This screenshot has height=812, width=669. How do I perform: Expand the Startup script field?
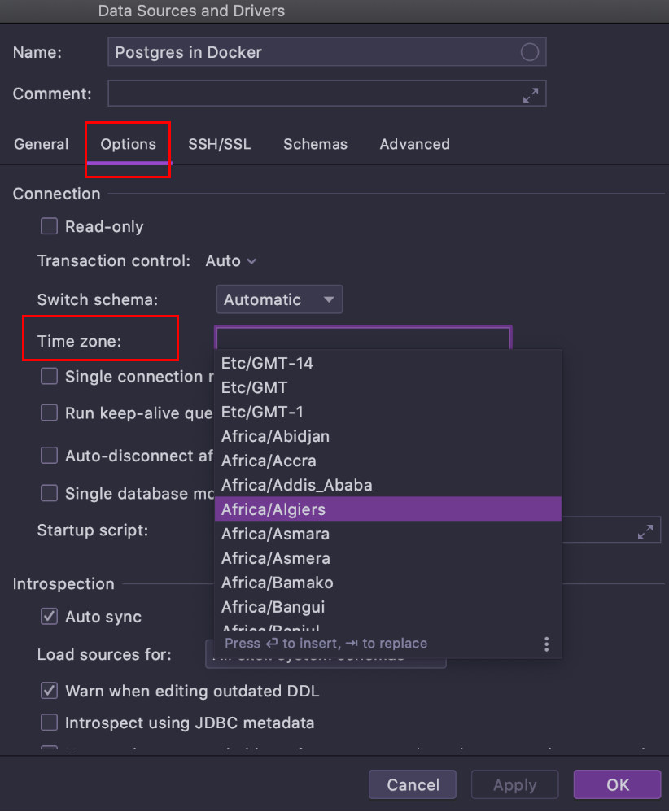(645, 532)
